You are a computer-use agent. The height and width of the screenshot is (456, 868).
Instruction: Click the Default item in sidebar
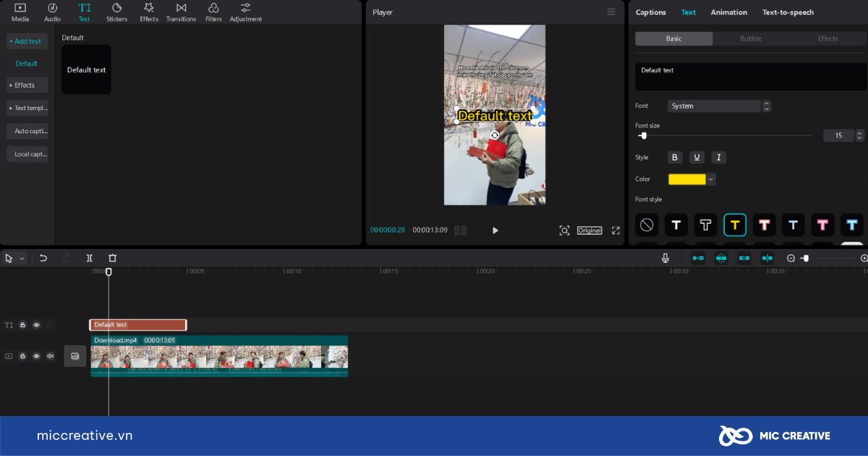point(27,64)
